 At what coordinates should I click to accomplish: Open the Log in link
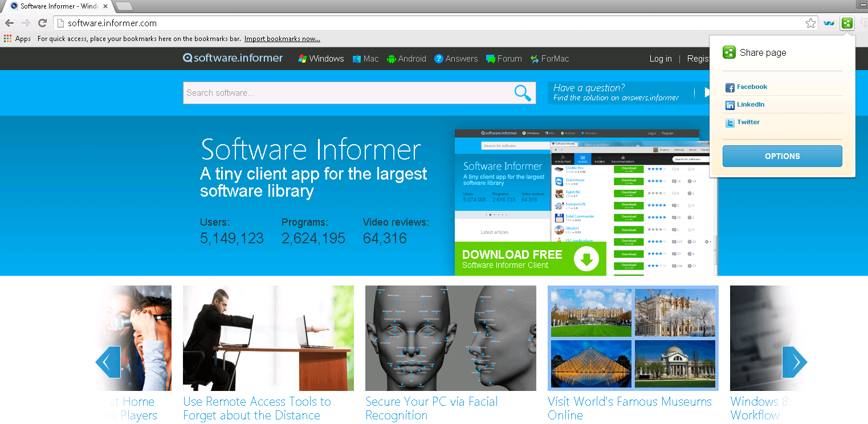(x=660, y=58)
